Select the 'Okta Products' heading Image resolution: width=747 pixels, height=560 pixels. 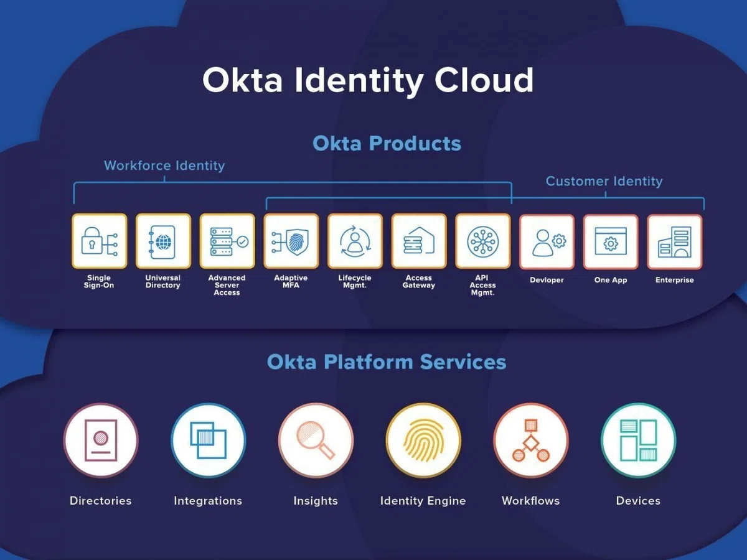pyautogui.click(x=387, y=143)
